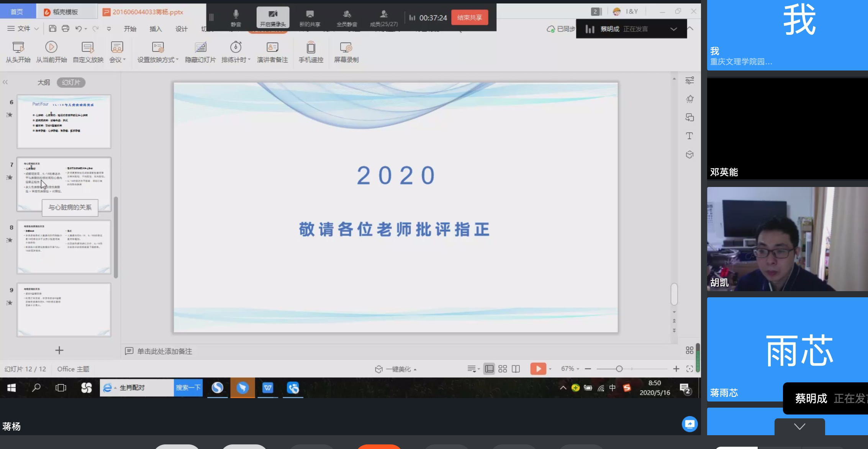Switch to the 大纲 outline tab
The height and width of the screenshot is (449, 868).
pos(43,82)
